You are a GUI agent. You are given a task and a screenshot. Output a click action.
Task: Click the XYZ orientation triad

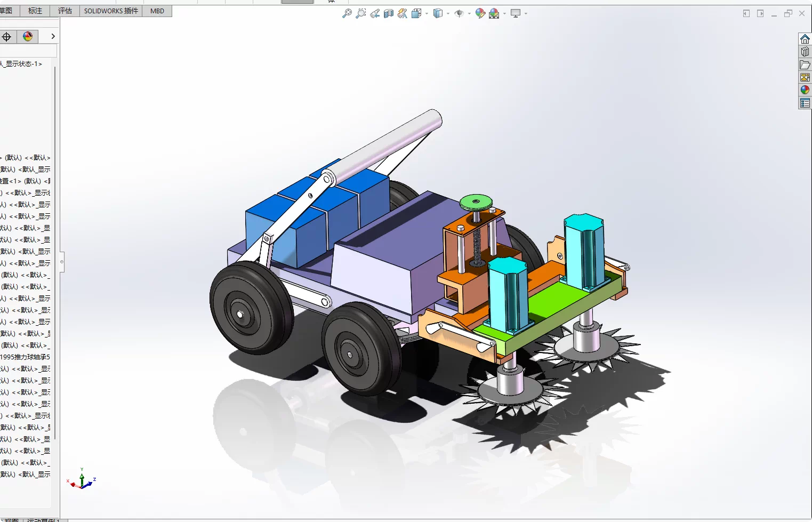coord(82,479)
